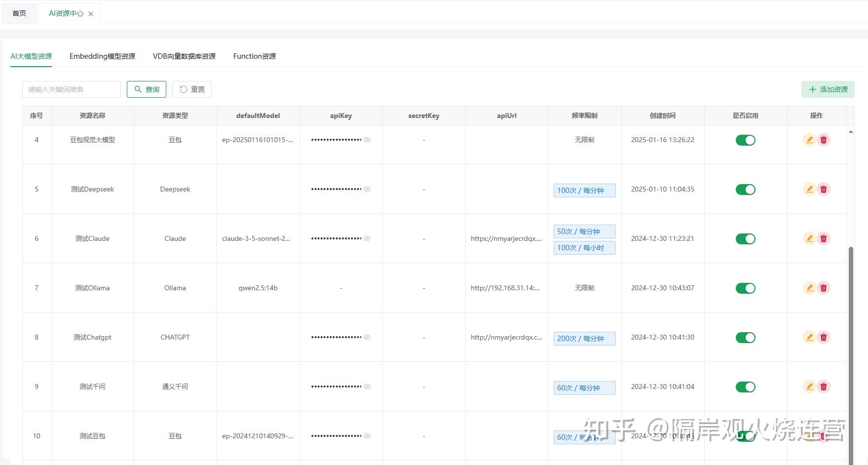
Task: Disable the enable switch for 测试千问
Action: click(745, 387)
